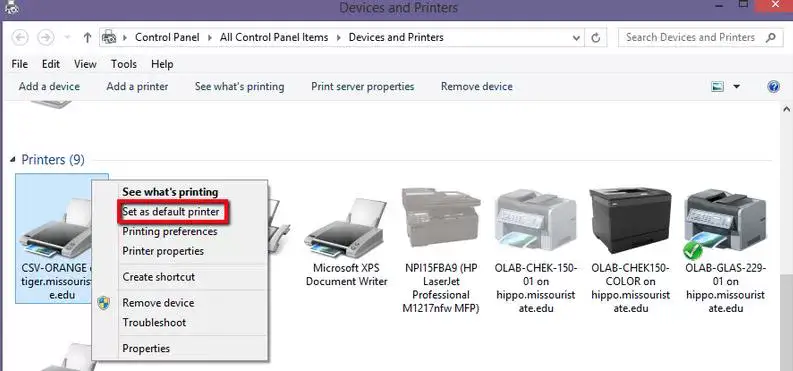Click All Control Panel Items breadcrumb

click(x=274, y=37)
